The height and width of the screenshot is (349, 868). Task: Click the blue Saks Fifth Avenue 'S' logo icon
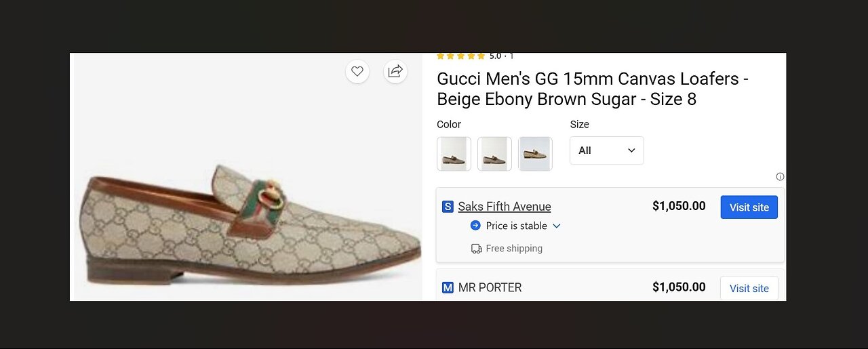(448, 207)
